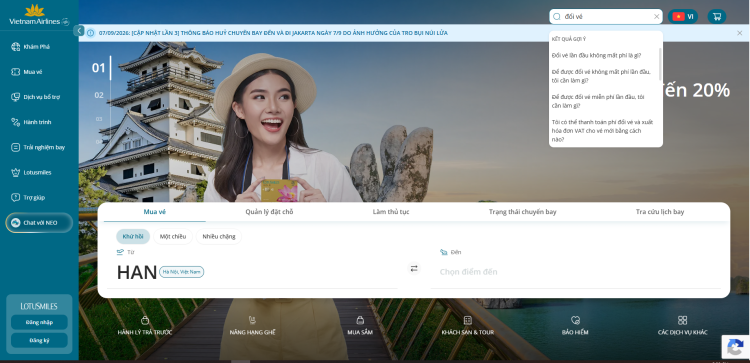
Task: Open the Trải nghiệm bay sidebar menu
Action: (38, 147)
